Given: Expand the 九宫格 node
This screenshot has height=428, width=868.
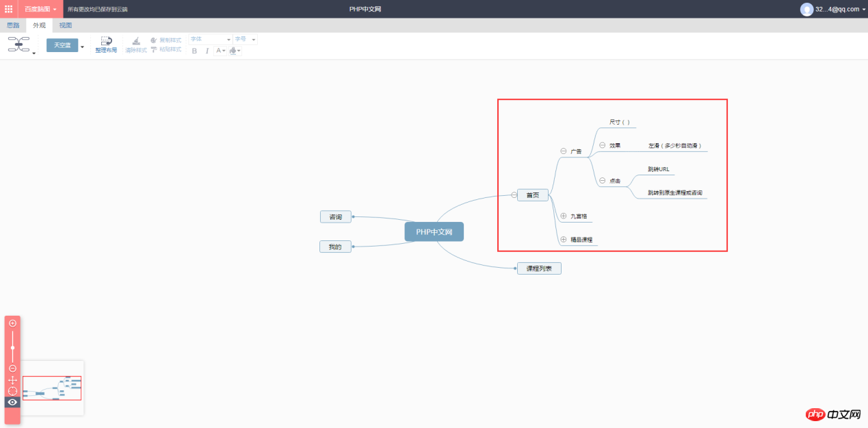Looking at the screenshot, I should click(564, 216).
